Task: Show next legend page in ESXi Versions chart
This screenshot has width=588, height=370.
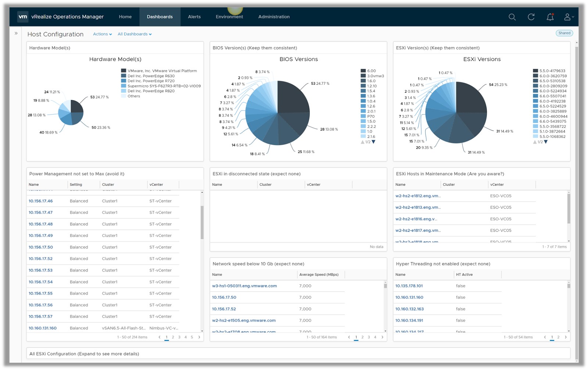Action: click(546, 141)
